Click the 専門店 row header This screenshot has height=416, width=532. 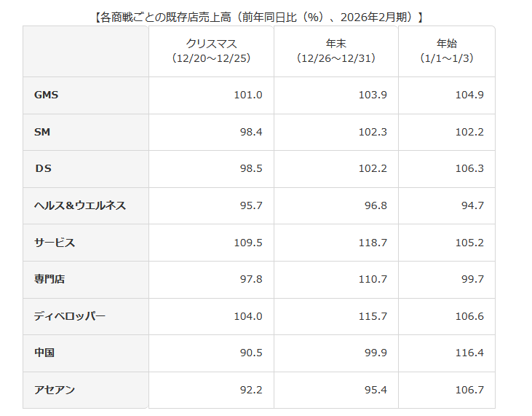click(x=49, y=279)
